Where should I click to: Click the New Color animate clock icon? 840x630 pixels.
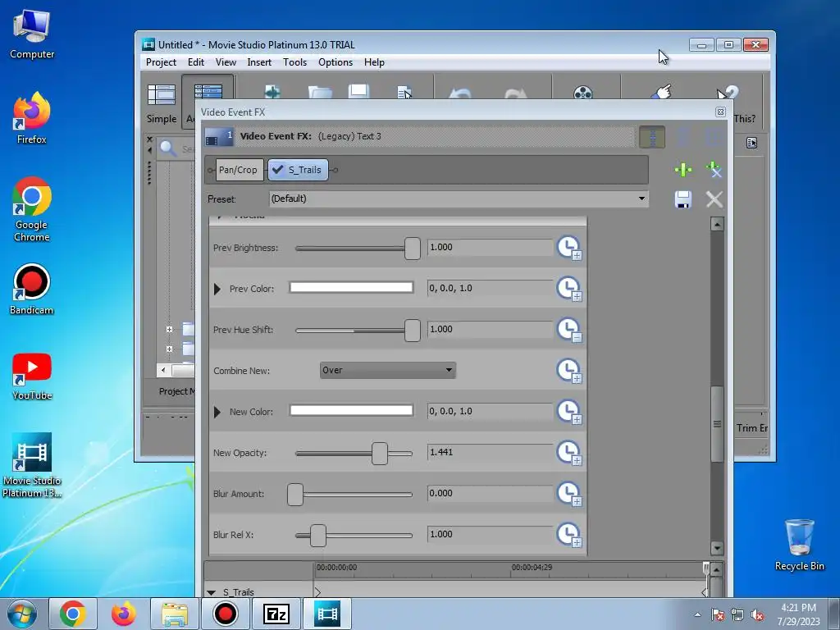click(569, 412)
